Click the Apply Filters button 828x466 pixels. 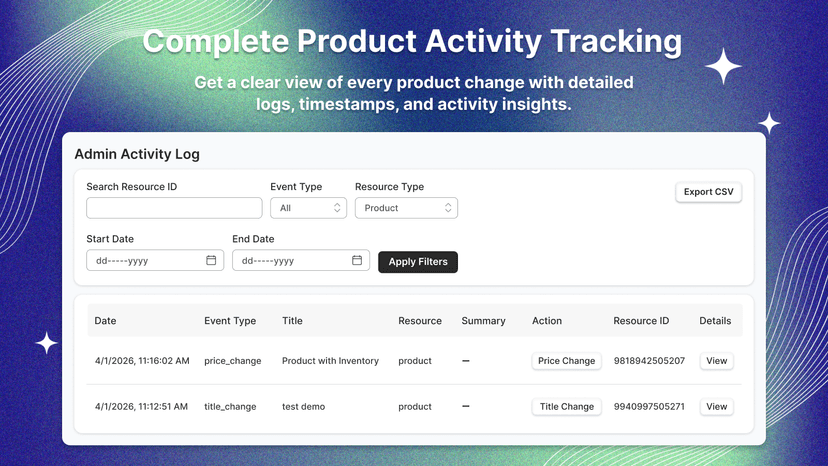tap(418, 262)
